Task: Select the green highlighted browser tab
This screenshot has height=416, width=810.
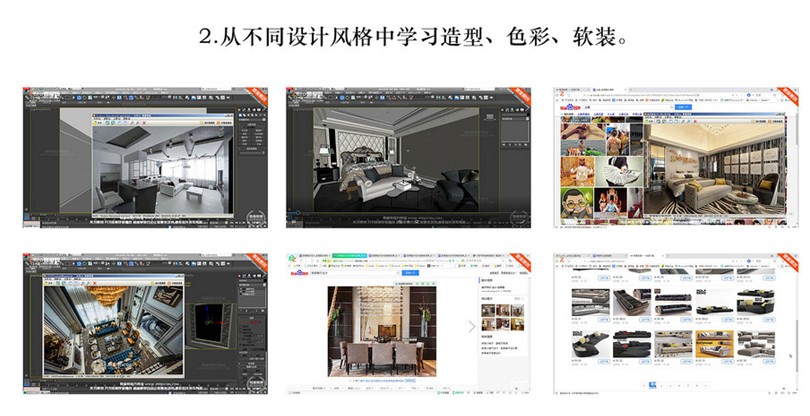Action: tap(349, 256)
